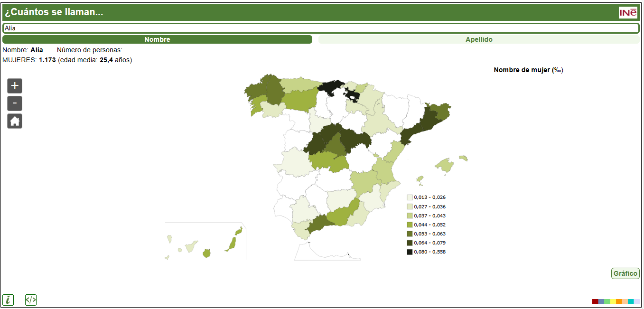644x309 pixels.
Task: Click the Gran Canaria island on the map
Action: (x=206, y=253)
